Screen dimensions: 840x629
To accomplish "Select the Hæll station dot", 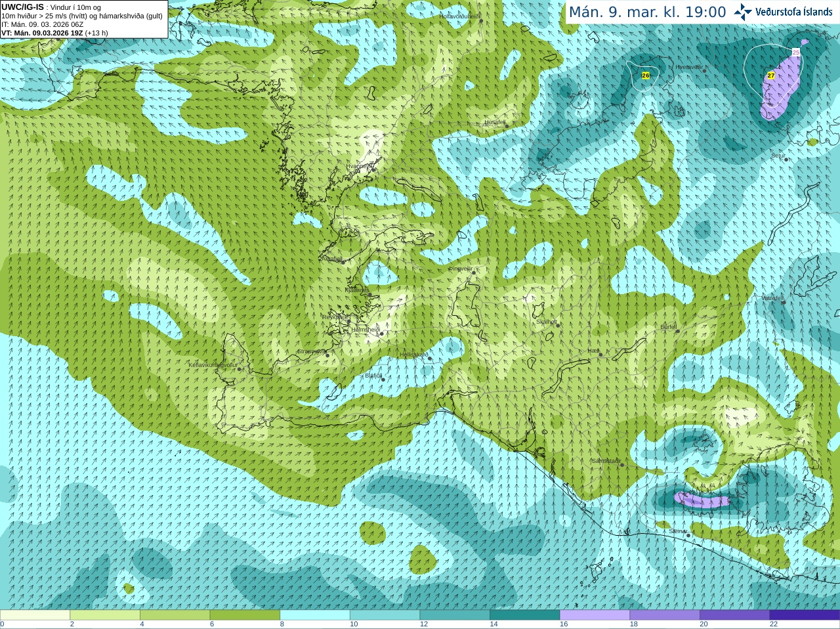I will [x=600, y=355].
